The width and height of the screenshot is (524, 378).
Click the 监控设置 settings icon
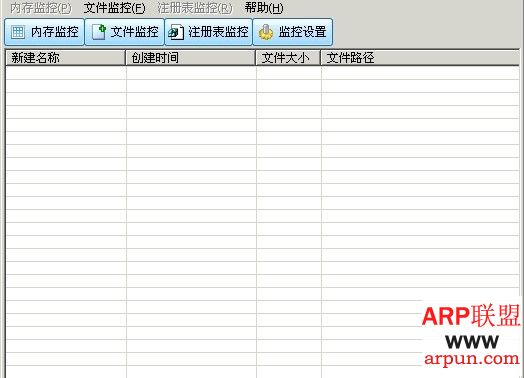coord(266,32)
